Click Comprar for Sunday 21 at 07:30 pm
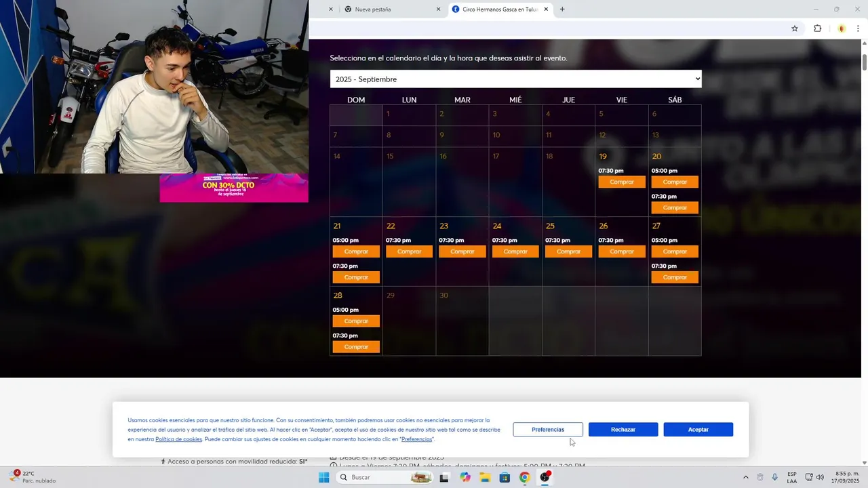 pyautogui.click(x=356, y=277)
